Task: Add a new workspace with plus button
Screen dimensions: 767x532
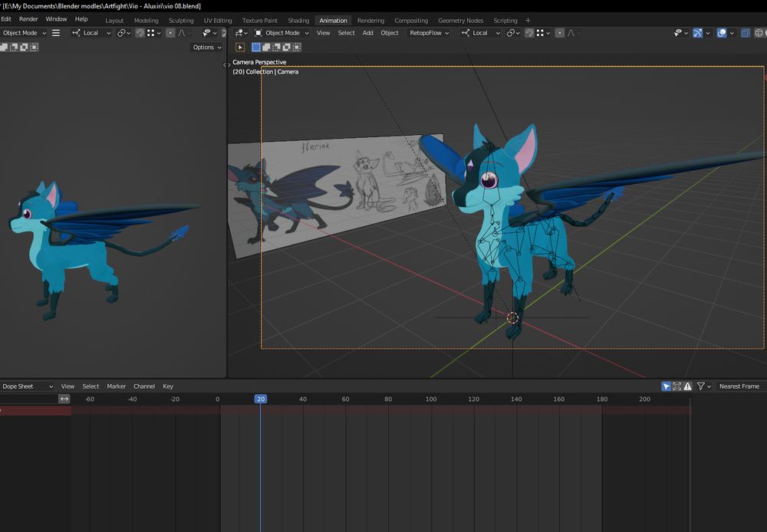Action: coord(528,21)
